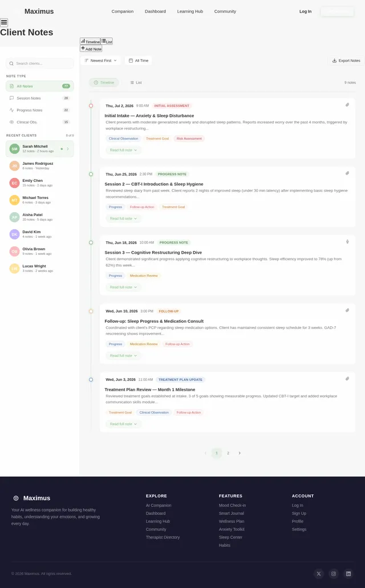
Task: Click the Risk Assessment tag
Action: (x=189, y=139)
